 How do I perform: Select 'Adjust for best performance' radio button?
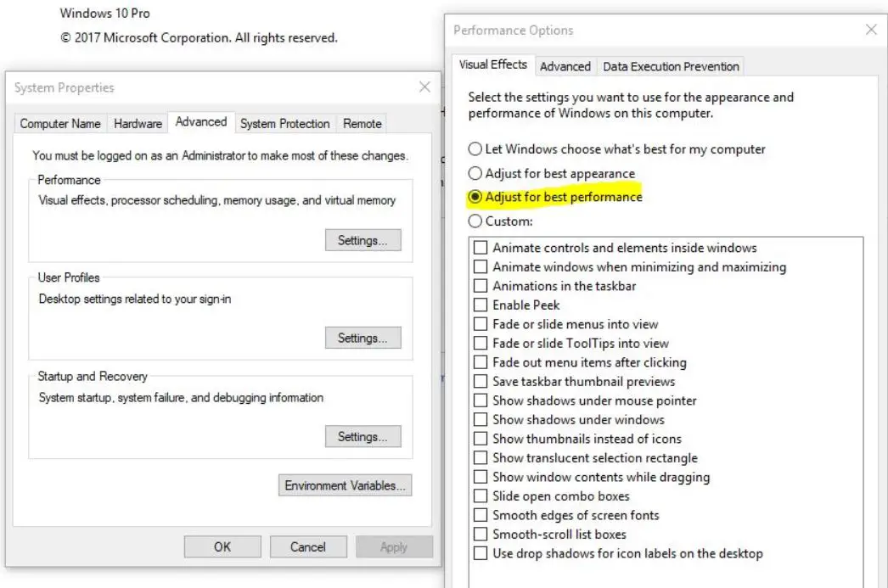[x=475, y=197]
